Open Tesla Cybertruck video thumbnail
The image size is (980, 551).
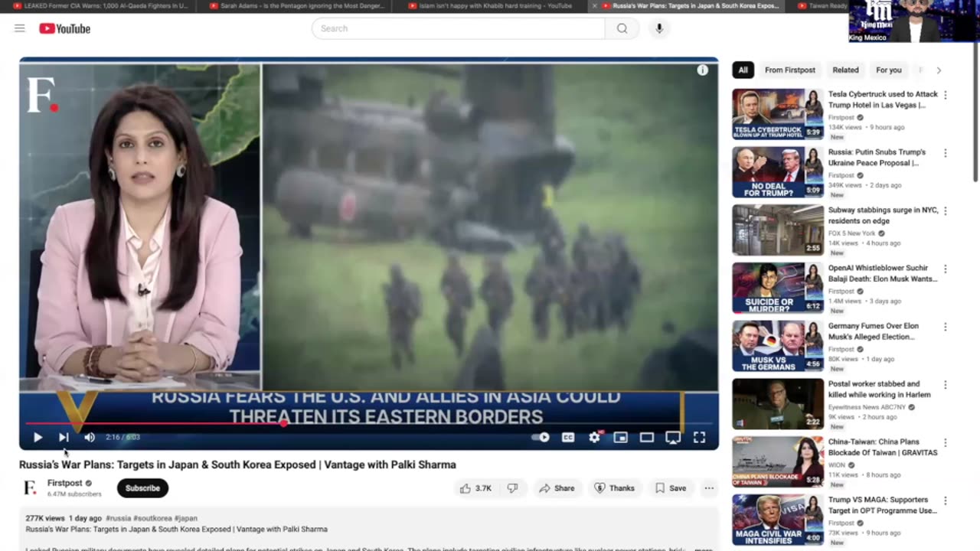click(x=778, y=114)
